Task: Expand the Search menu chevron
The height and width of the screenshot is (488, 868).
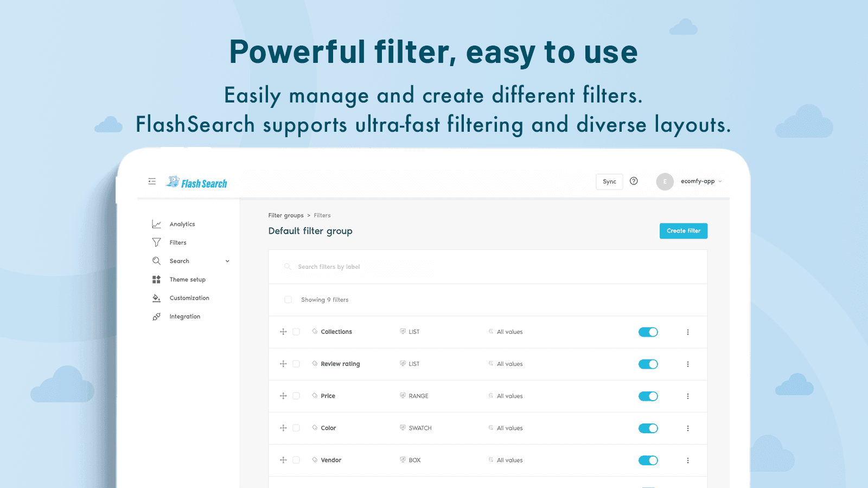Action: coord(227,261)
